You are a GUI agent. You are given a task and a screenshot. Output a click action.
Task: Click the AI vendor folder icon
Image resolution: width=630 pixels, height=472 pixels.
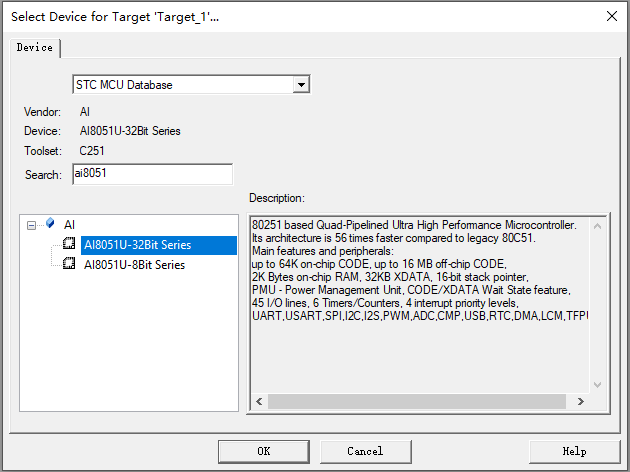click(x=50, y=223)
